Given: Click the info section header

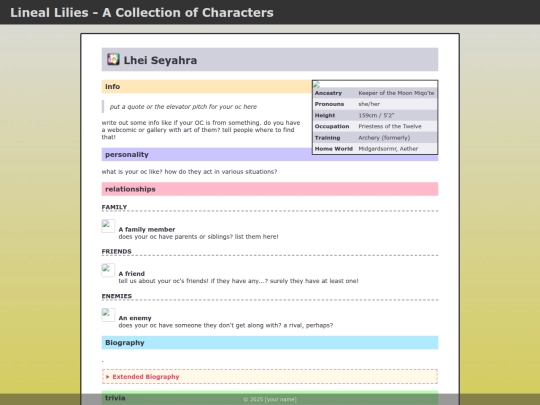Looking at the screenshot, I should coord(207,86).
